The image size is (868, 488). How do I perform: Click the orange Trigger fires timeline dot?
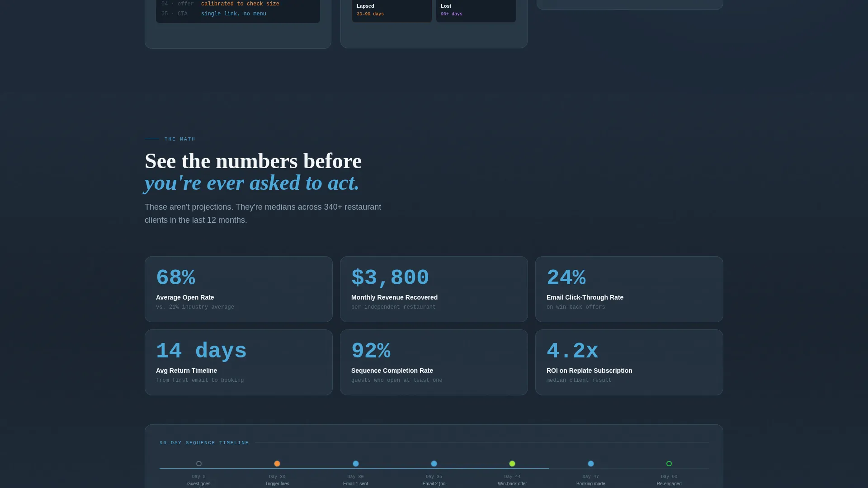[x=277, y=464]
